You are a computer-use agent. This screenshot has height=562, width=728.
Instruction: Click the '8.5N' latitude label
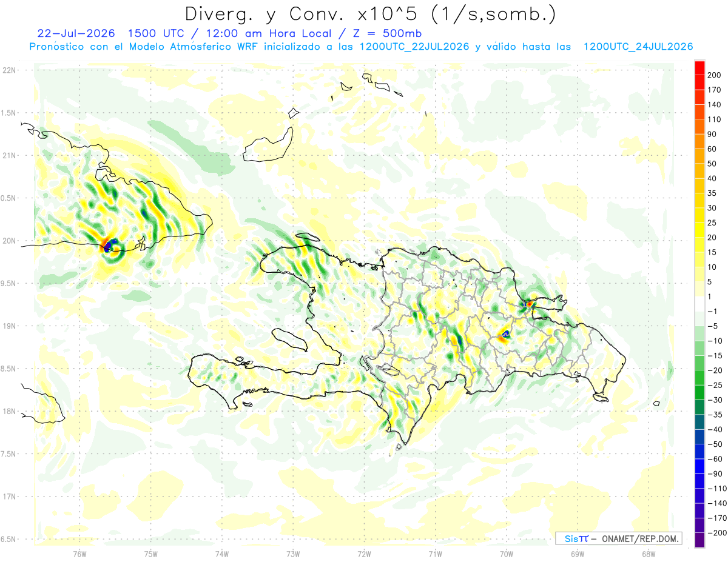point(8,369)
